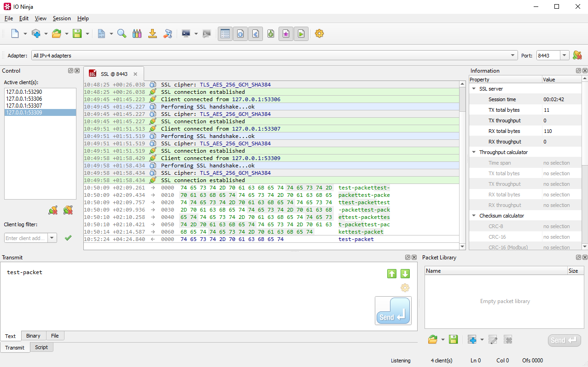Collapse the Throughput calculator section
Screen dimensions: 588x367
tap(474, 152)
